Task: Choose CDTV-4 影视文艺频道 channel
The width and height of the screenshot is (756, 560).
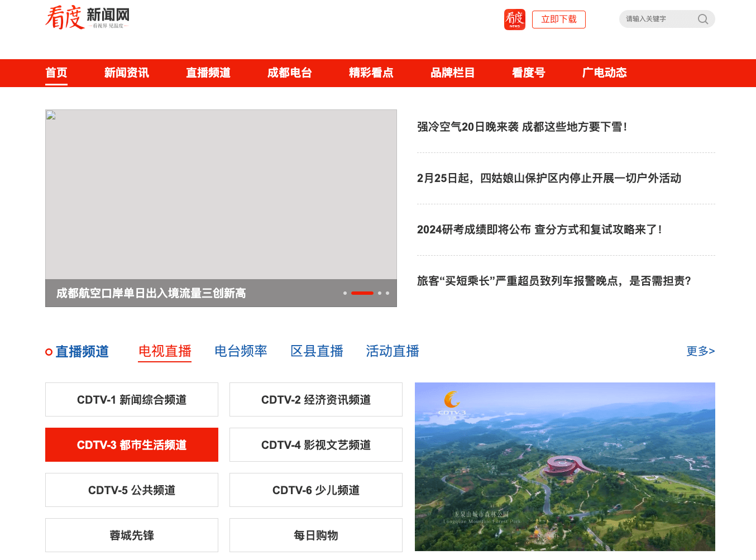Action: [x=316, y=445]
